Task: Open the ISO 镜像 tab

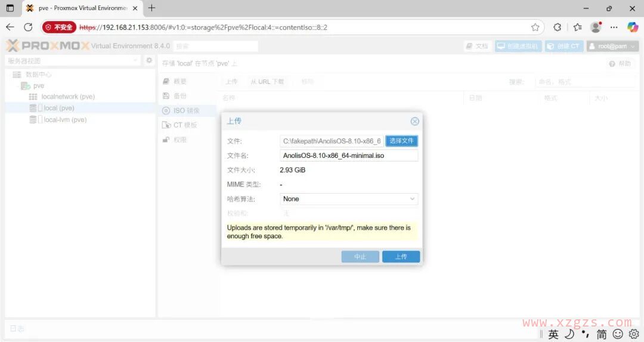Action: tap(186, 111)
